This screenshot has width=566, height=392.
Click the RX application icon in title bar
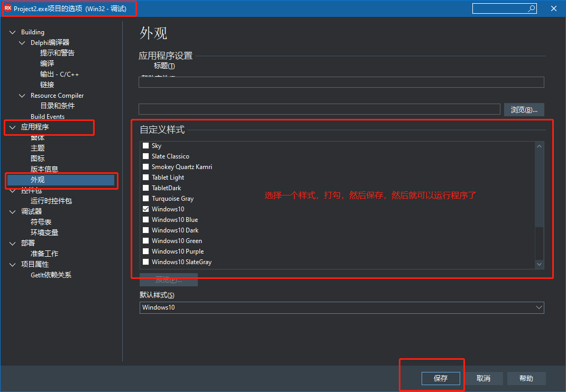point(8,8)
